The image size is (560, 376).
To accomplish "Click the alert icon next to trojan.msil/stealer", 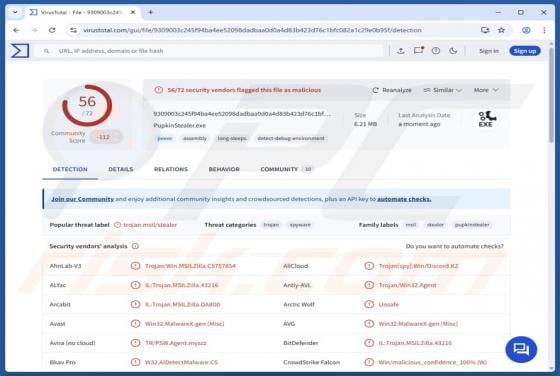I will coord(118,225).
